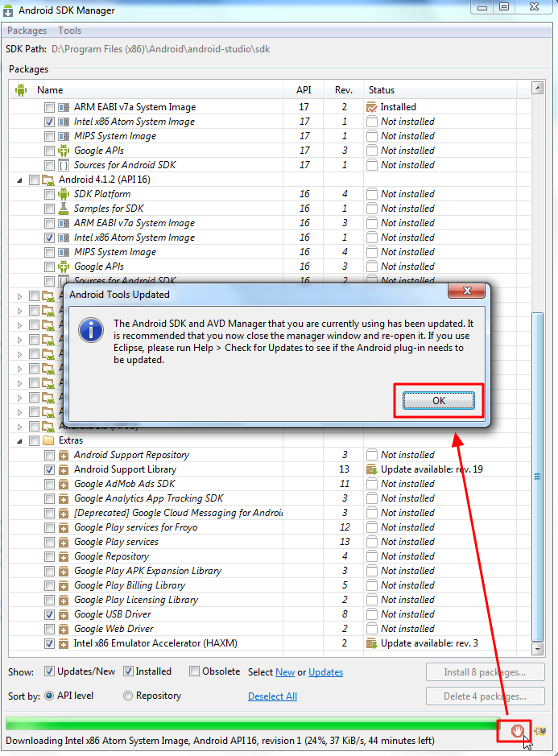Click the Select Updates link
This screenshot has height=756, width=558.
(325, 672)
